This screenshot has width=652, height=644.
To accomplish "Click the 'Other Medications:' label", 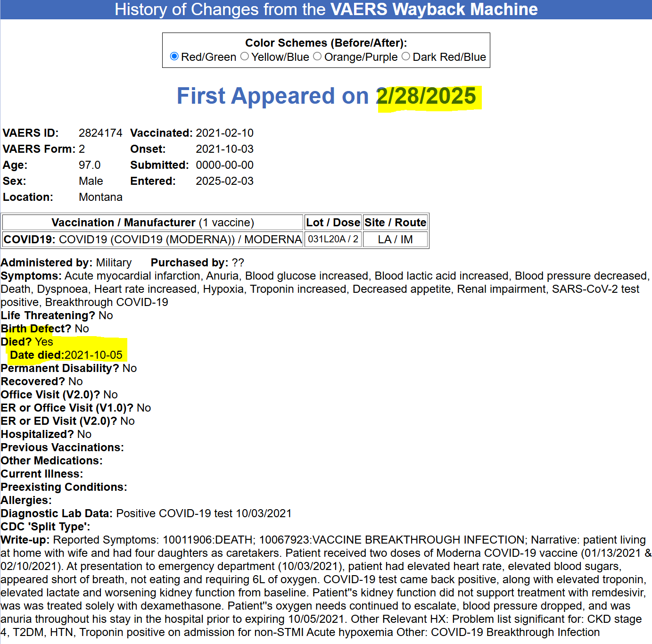I will (x=51, y=461).
